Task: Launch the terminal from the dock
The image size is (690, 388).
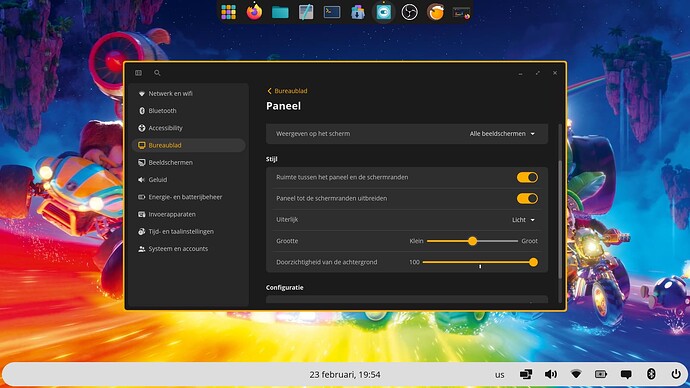Action: click(332, 12)
